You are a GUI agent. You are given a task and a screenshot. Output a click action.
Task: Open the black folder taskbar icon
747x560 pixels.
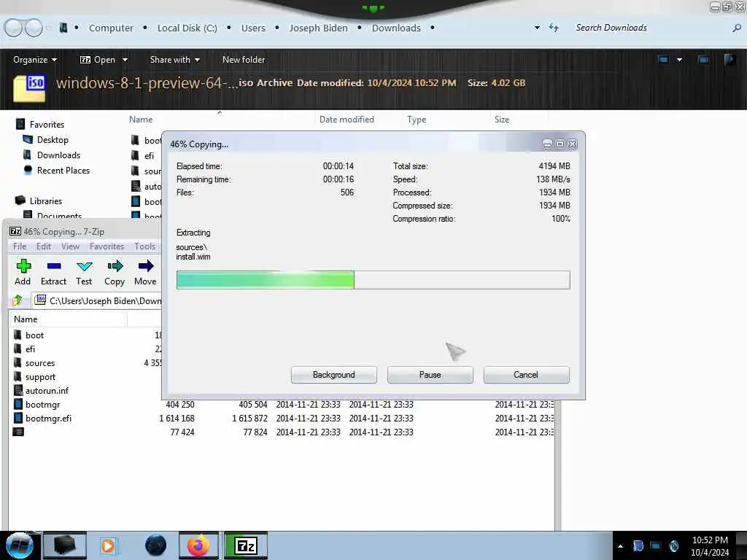65,545
